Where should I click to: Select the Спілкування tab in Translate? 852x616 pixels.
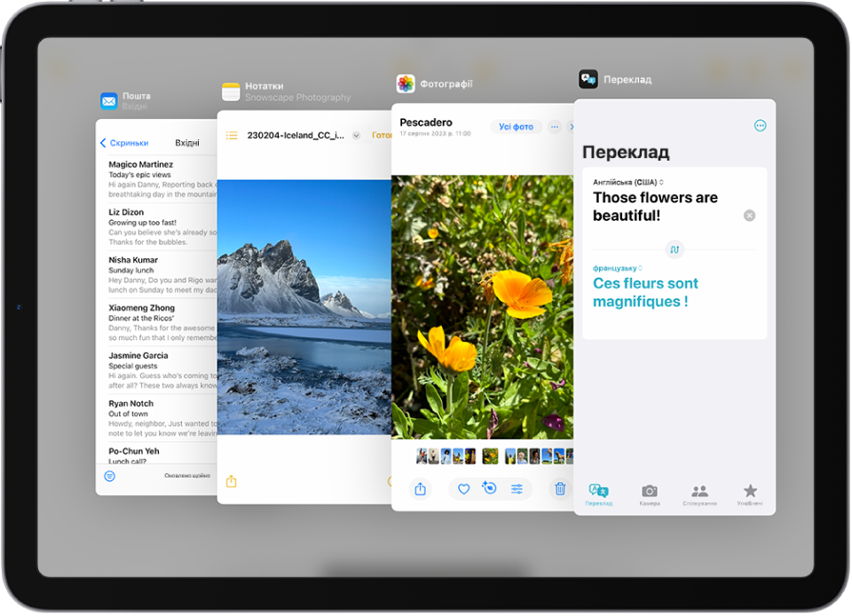pos(699,495)
